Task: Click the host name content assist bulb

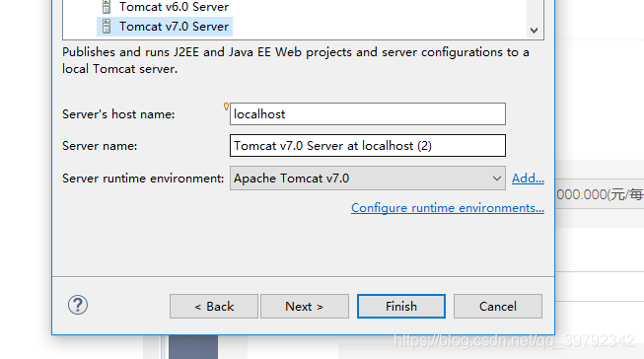Action: [x=226, y=107]
